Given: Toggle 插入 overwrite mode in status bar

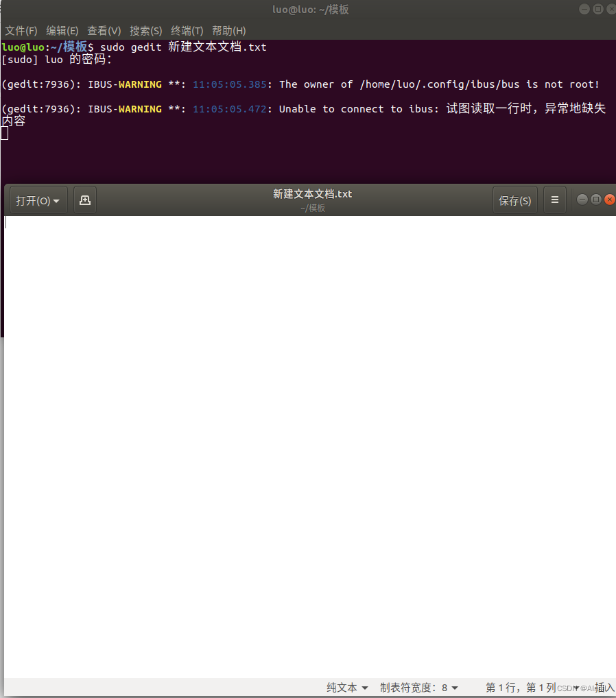Looking at the screenshot, I should pyautogui.click(x=602, y=687).
